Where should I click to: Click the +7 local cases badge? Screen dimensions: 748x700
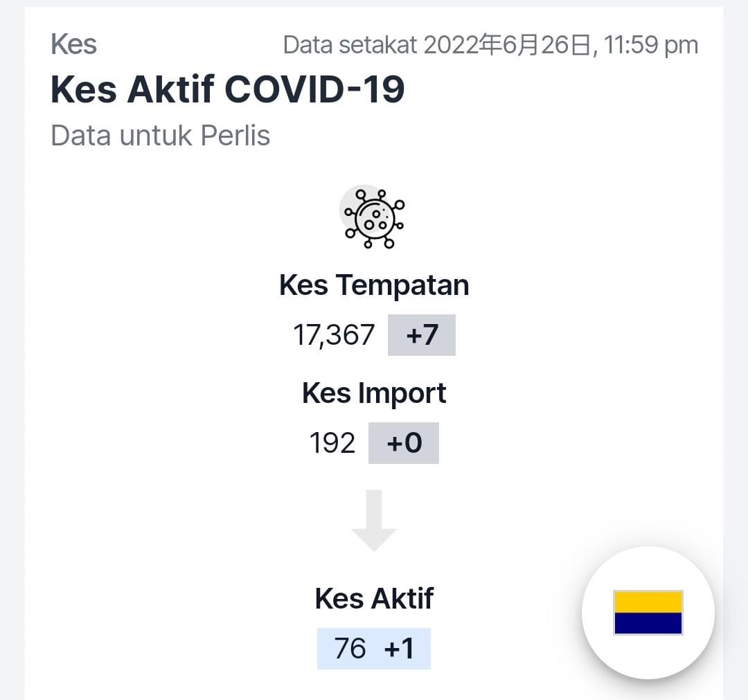pos(422,334)
